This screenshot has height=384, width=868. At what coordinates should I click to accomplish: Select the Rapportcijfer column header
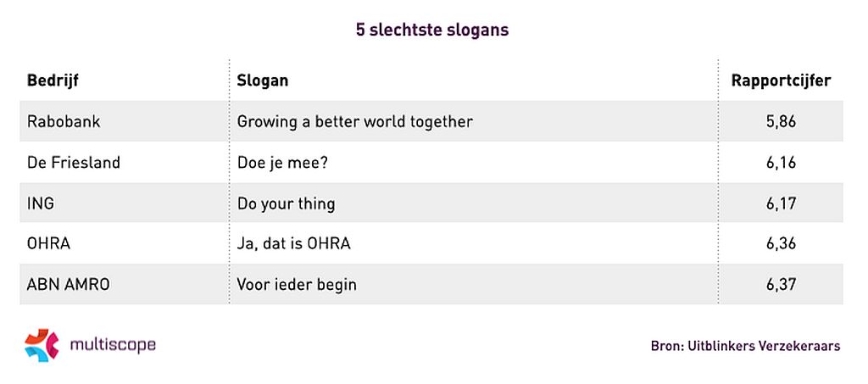click(x=781, y=81)
